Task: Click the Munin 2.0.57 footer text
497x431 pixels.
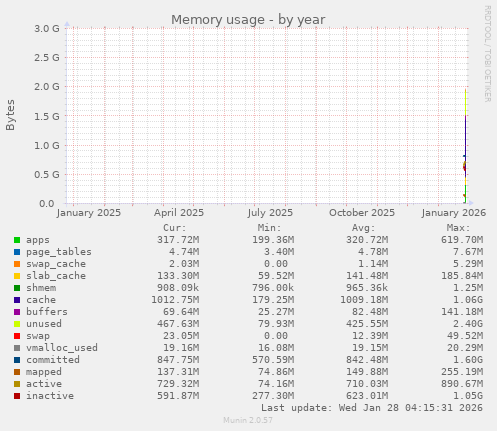Action: pyautogui.click(x=248, y=420)
